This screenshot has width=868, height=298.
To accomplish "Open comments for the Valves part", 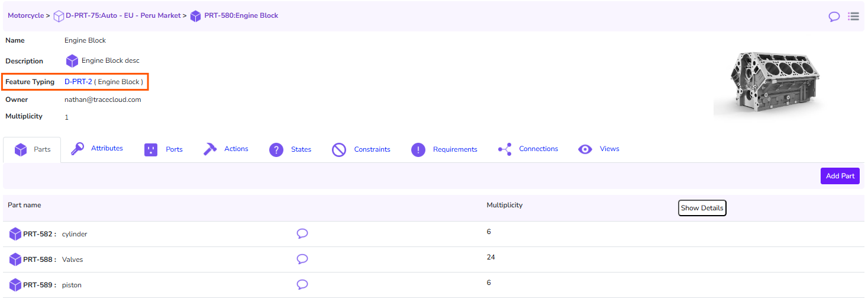I will pos(302,259).
